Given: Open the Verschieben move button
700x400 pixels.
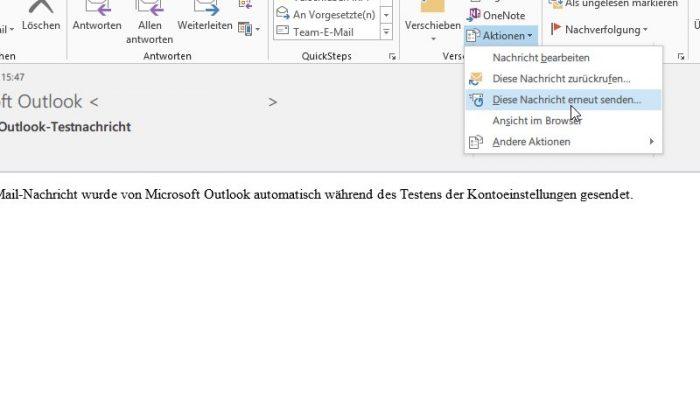Looking at the screenshot, I should 433,21.
